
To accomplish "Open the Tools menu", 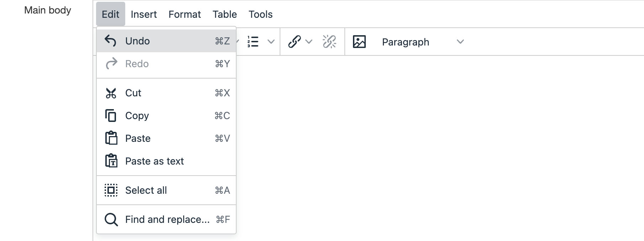I will (x=260, y=14).
